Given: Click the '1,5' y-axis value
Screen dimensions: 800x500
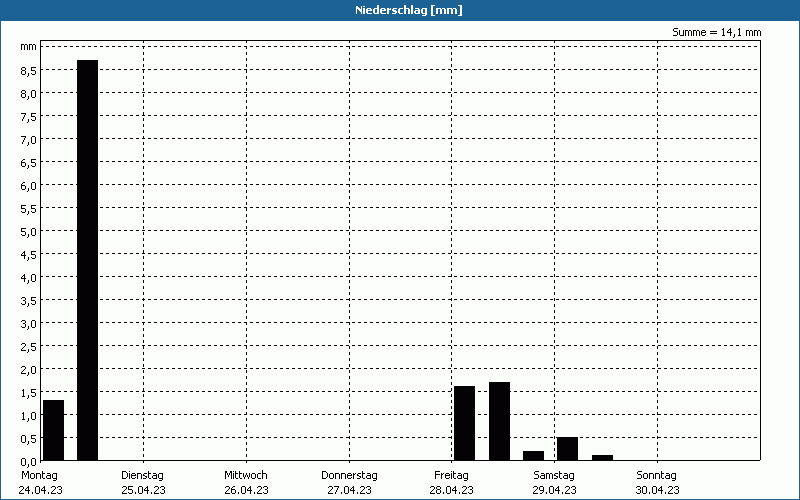Looking at the screenshot, I should coord(29,392).
